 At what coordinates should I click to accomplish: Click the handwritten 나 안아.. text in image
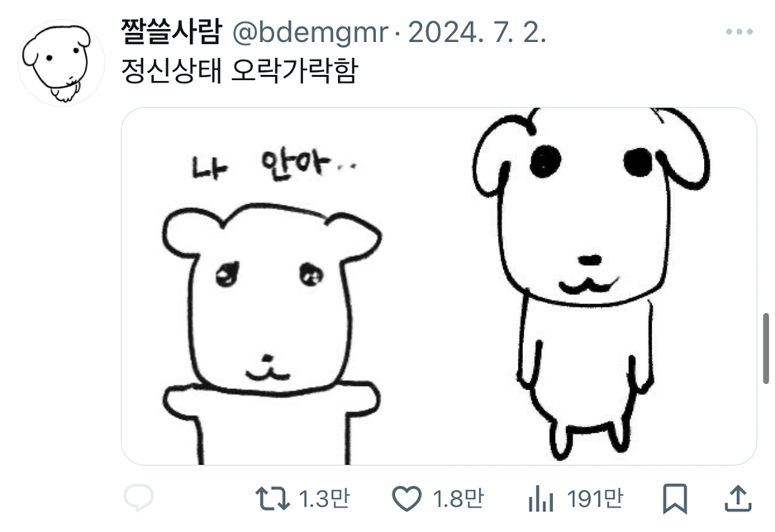[x=274, y=166]
